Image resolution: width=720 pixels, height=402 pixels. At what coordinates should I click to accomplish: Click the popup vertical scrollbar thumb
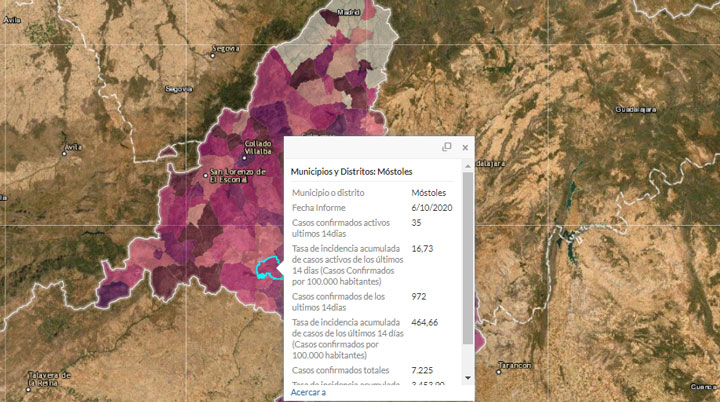tap(468, 258)
